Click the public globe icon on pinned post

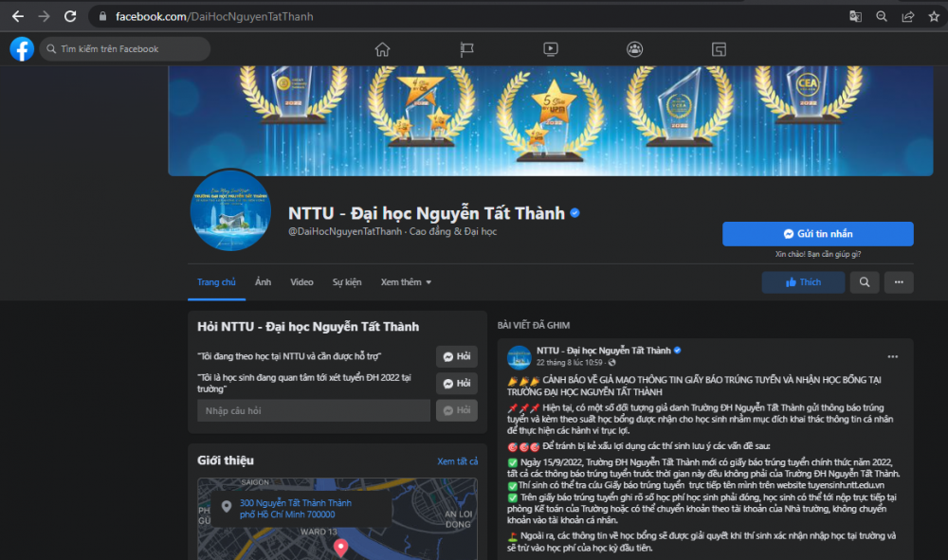click(x=611, y=363)
